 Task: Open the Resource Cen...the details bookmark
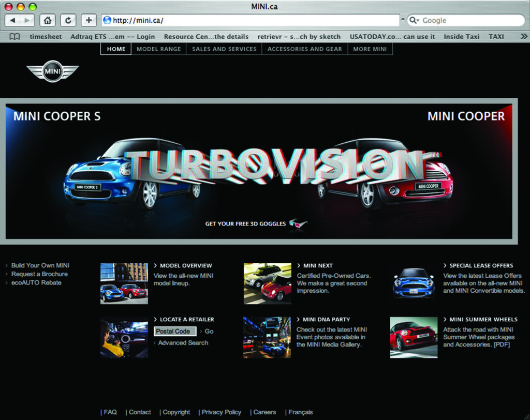(x=206, y=37)
